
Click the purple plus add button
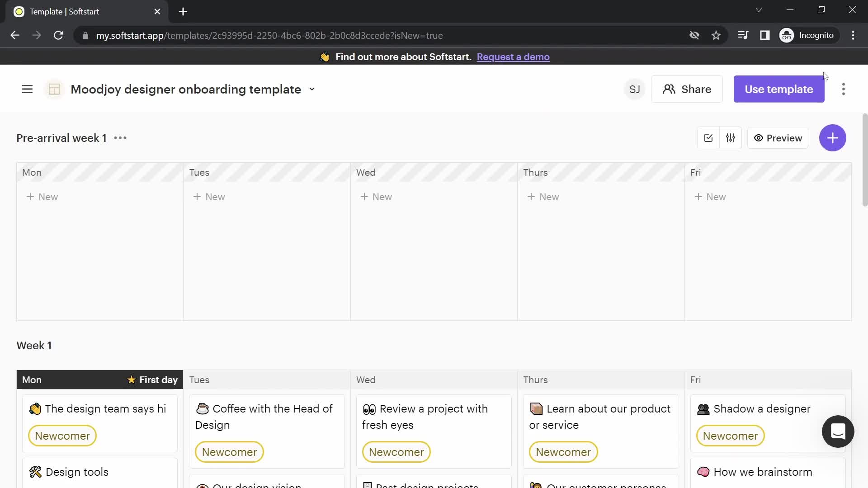coord(832,138)
